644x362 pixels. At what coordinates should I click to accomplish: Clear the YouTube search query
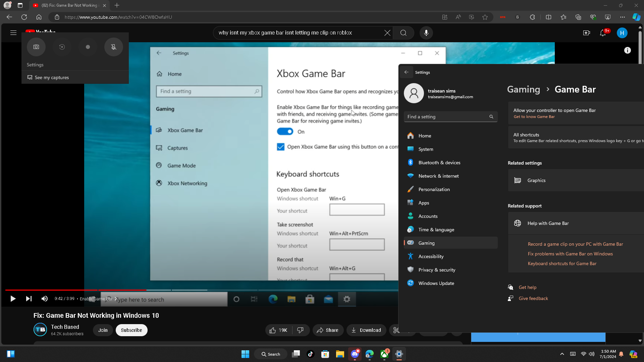pyautogui.click(x=387, y=33)
